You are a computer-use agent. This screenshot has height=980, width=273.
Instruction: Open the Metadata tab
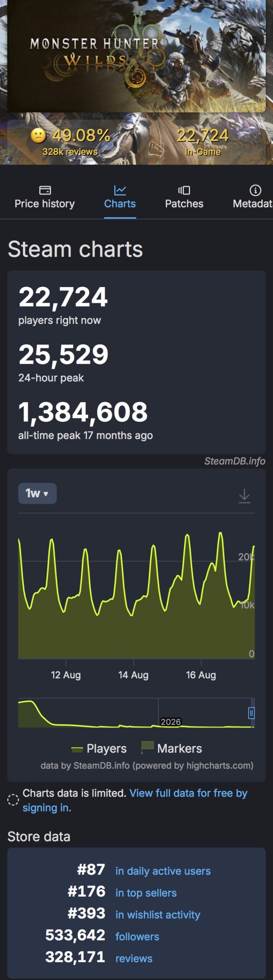(x=252, y=198)
